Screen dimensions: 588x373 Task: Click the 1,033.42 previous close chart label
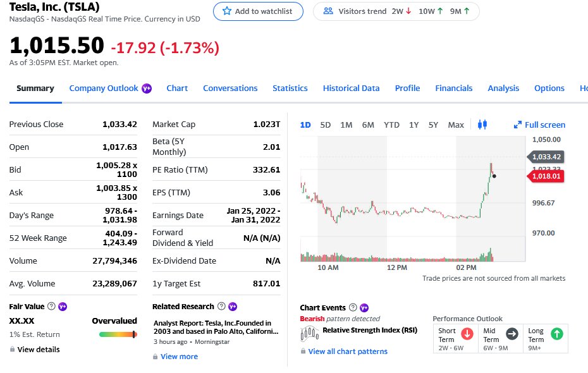pos(546,157)
